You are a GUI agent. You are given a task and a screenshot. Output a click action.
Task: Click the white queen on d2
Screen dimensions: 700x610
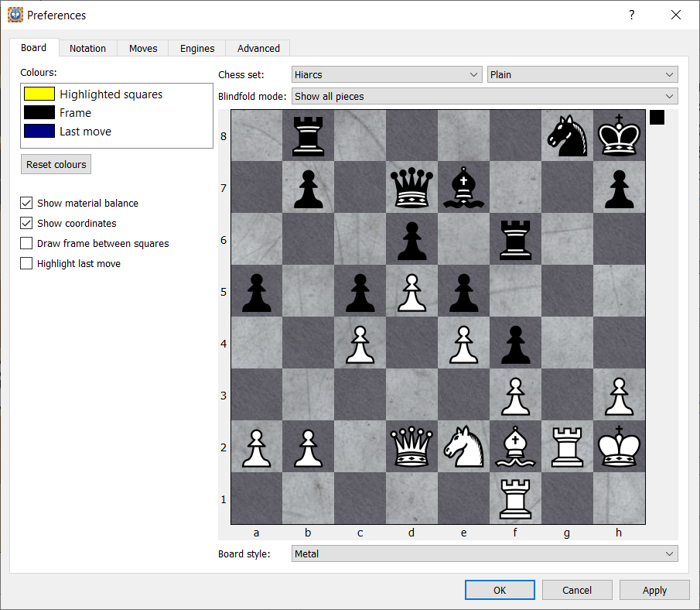pos(411,447)
